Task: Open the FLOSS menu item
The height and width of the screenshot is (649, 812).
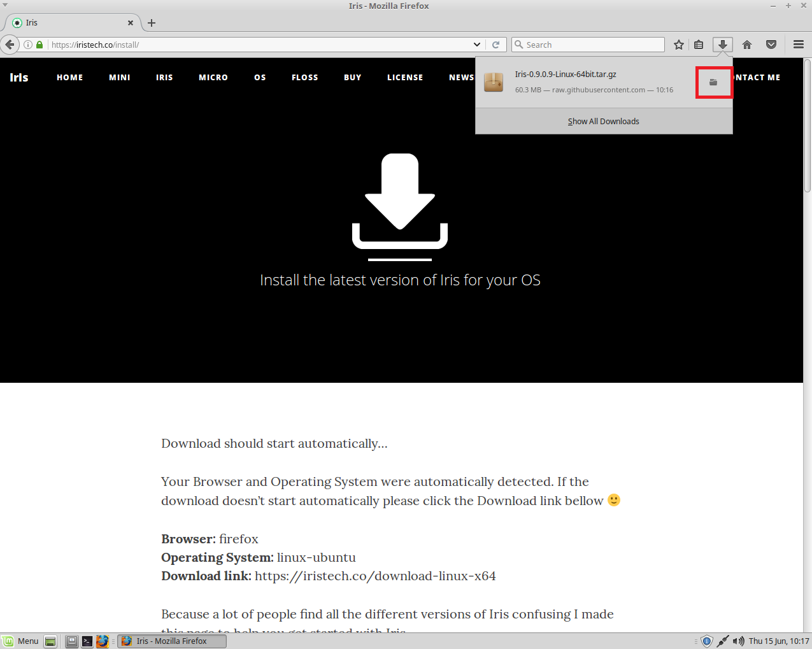Action: click(x=305, y=77)
